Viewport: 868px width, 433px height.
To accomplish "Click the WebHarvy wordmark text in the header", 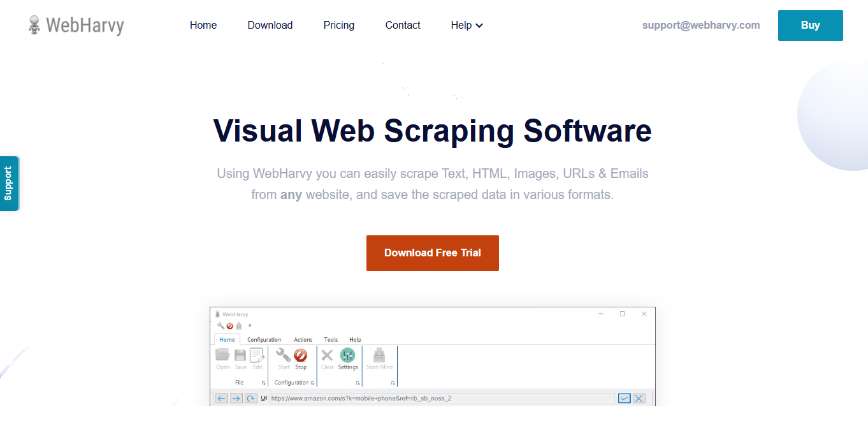I will click(85, 26).
